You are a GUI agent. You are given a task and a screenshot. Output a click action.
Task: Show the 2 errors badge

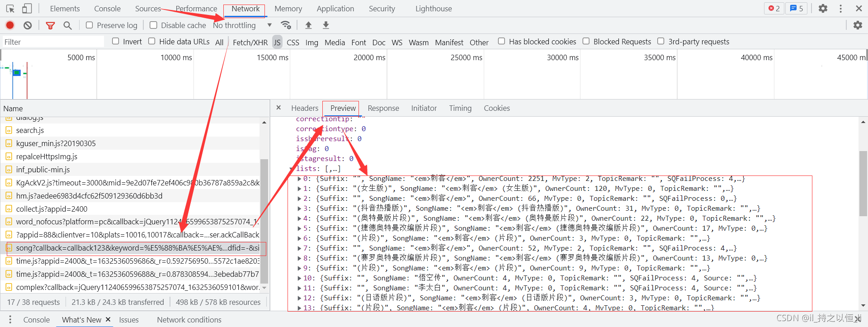[x=774, y=9]
